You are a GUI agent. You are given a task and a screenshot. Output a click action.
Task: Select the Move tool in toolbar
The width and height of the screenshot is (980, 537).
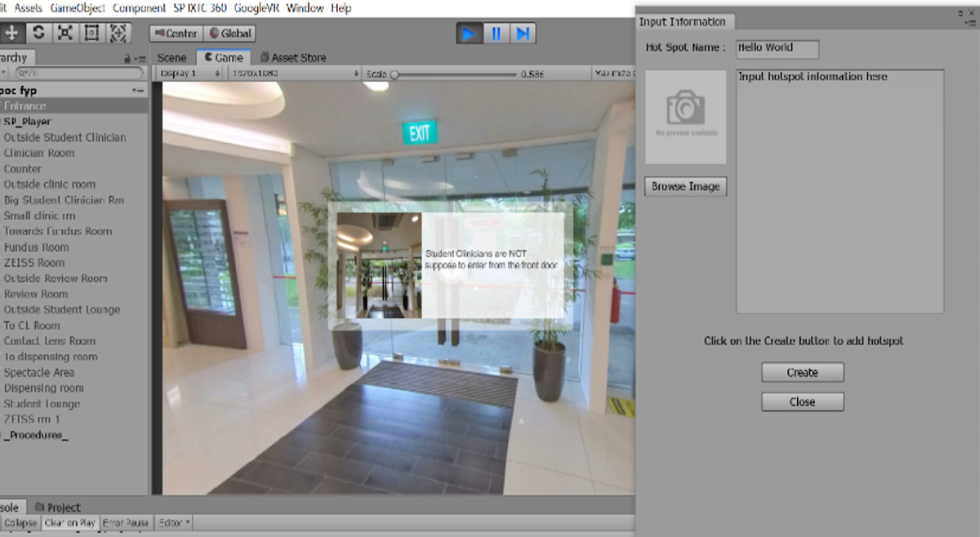[11, 34]
